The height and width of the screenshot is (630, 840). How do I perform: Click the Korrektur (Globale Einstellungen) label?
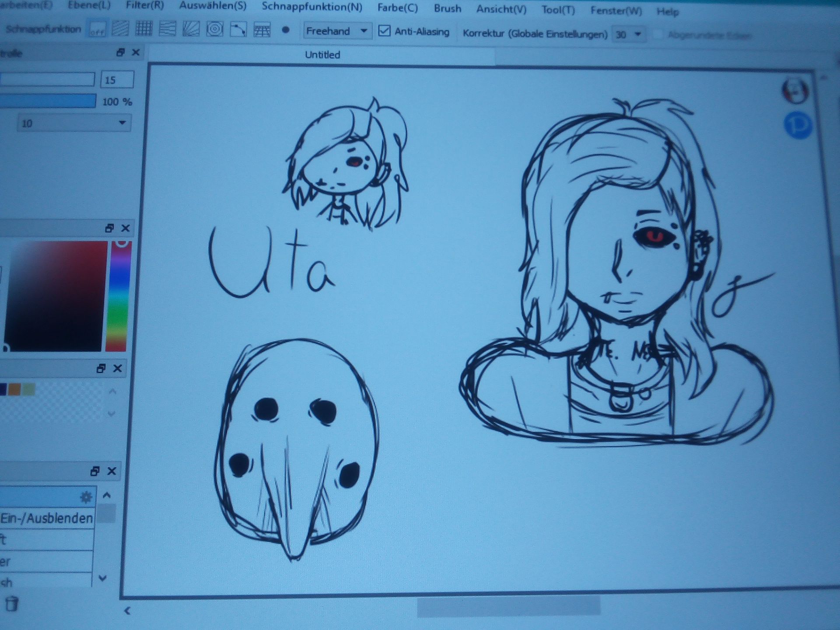[x=535, y=34]
